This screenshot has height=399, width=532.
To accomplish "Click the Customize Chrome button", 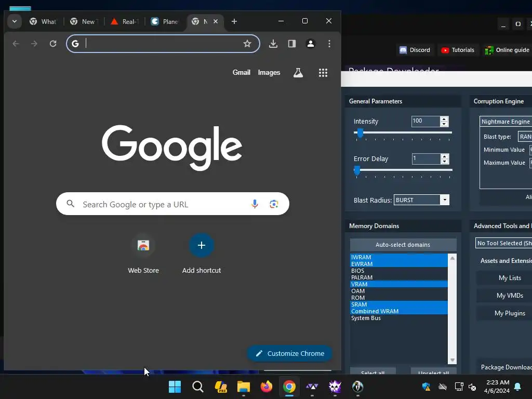I will tap(289, 353).
